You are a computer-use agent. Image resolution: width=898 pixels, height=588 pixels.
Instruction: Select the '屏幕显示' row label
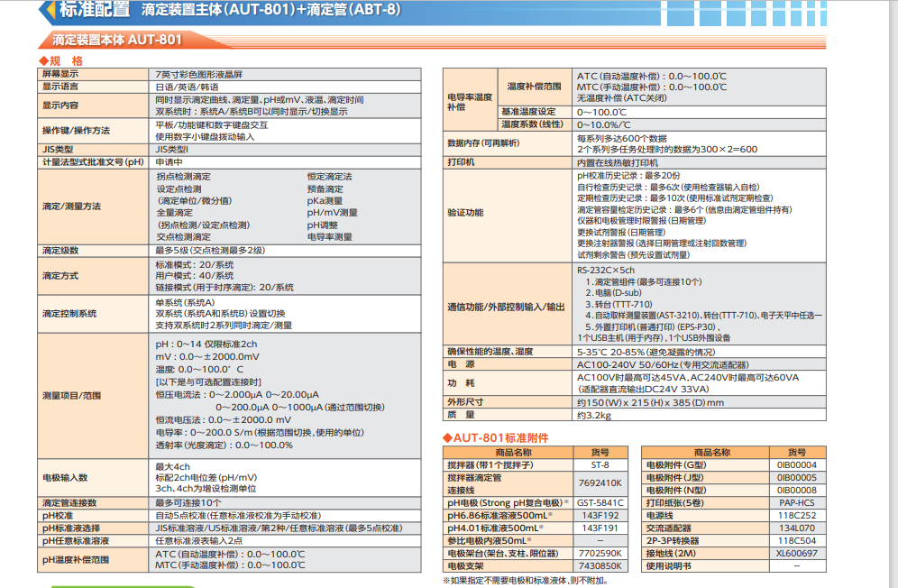tap(60, 74)
